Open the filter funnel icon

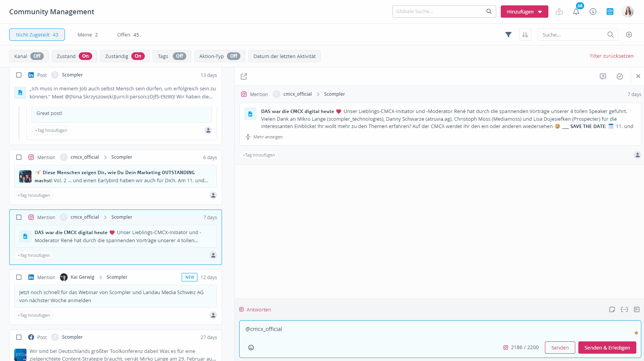(508, 35)
